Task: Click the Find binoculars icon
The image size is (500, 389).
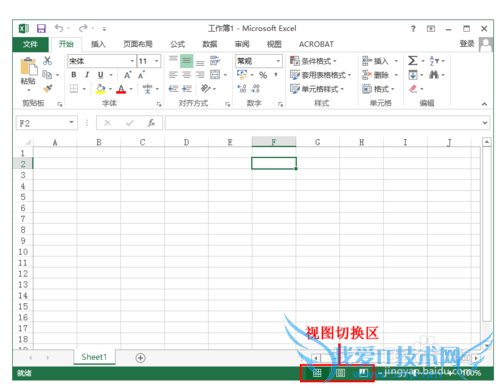Action: pos(434,75)
